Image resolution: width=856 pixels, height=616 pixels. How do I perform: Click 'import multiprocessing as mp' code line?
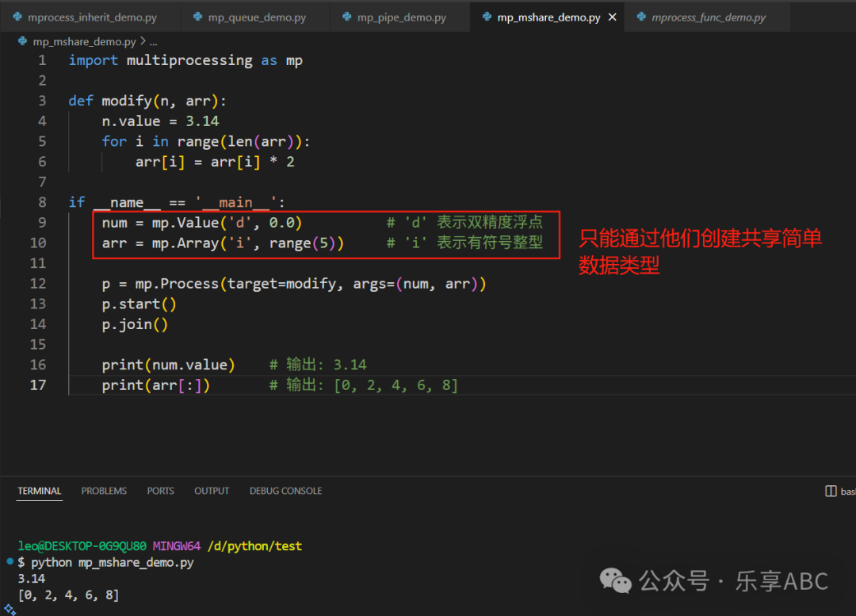(185, 60)
